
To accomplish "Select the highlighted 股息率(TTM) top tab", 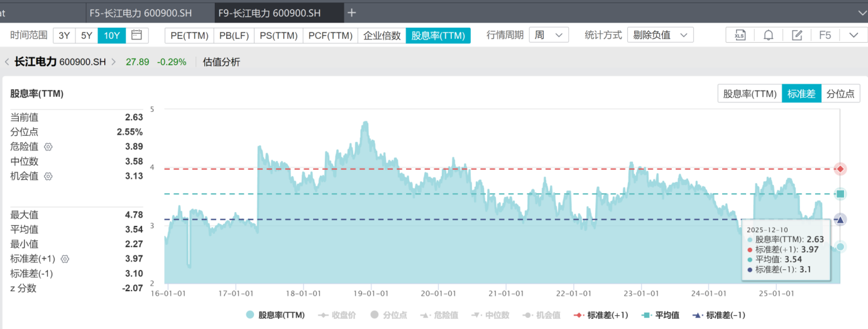I will [438, 35].
